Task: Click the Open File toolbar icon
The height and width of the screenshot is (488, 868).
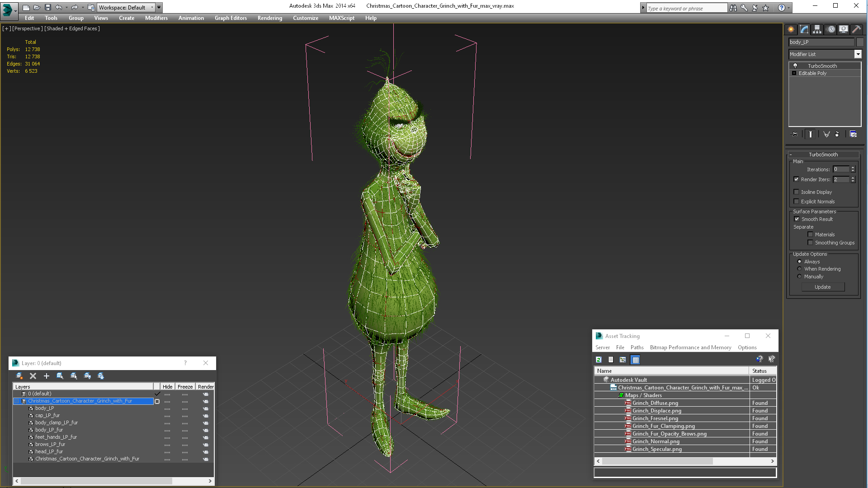Action: [x=37, y=7]
